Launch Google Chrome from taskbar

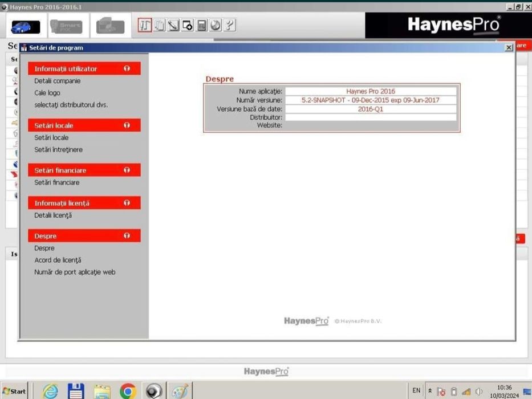click(128, 391)
